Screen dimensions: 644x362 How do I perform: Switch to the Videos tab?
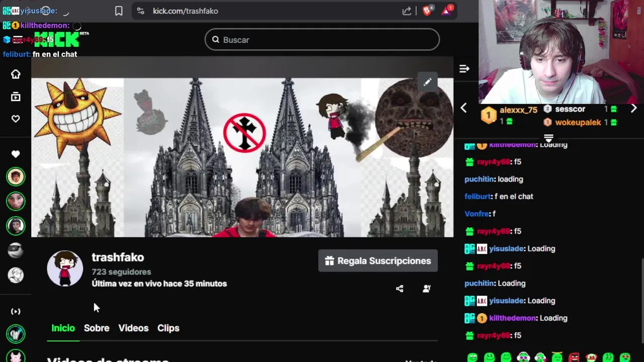[x=133, y=328]
